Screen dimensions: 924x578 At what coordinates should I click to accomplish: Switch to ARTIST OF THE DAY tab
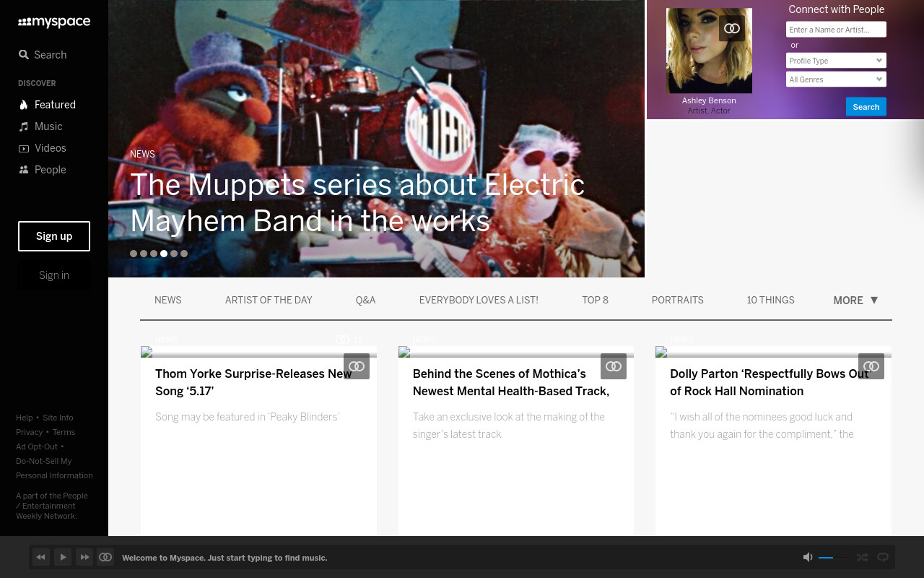(x=269, y=300)
